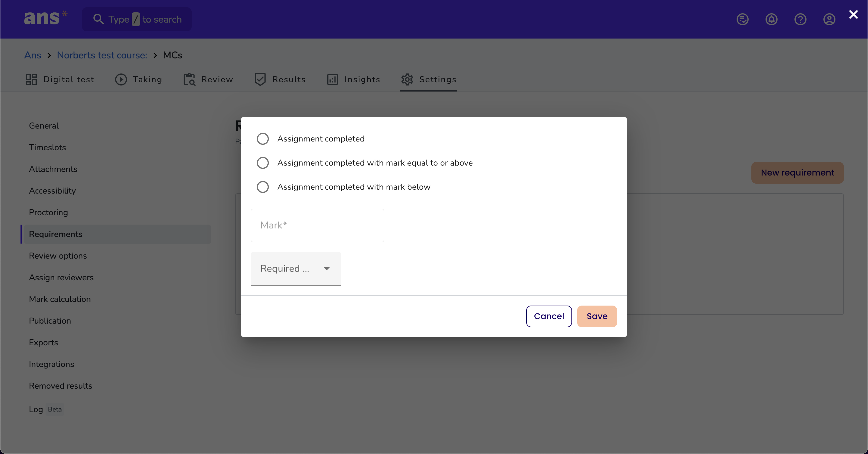Click the Digital test grid icon
Image resolution: width=868 pixels, height=454 pixels.
click(x=31, y=79)
